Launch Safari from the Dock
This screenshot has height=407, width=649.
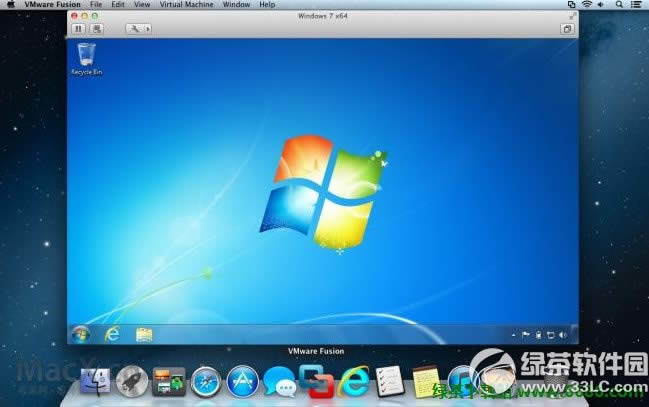206,381
